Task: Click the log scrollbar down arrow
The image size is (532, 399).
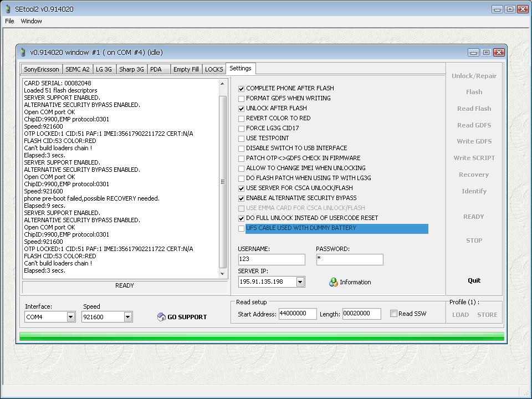Action: click(223, 274)
